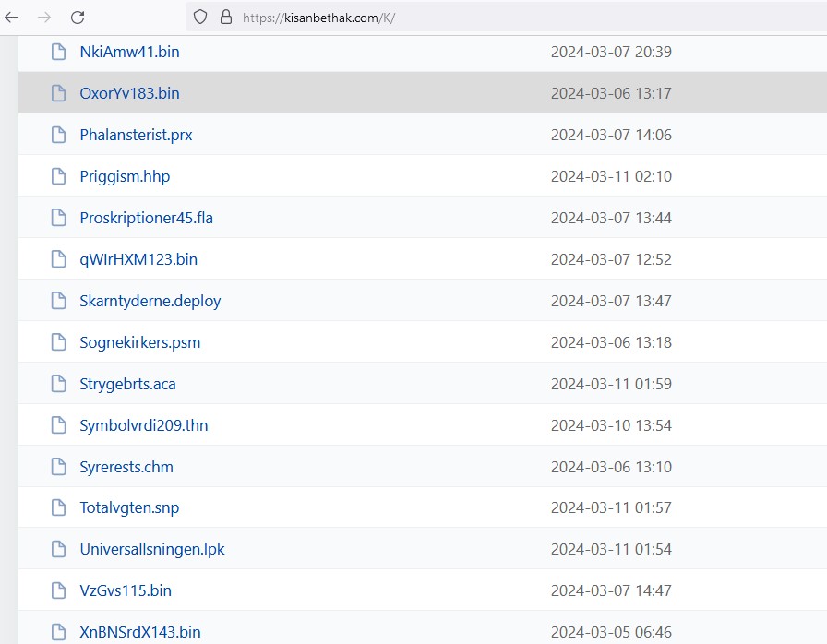The image size is (827, 644).
Task: Select the date 2024-03-06 13:18
Action: [x=611, y=342]
